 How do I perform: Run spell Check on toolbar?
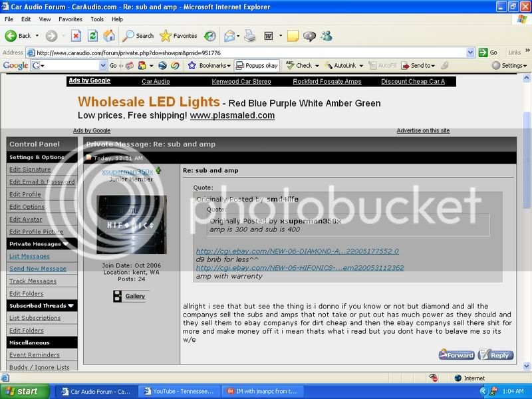(x=299, y=65)
